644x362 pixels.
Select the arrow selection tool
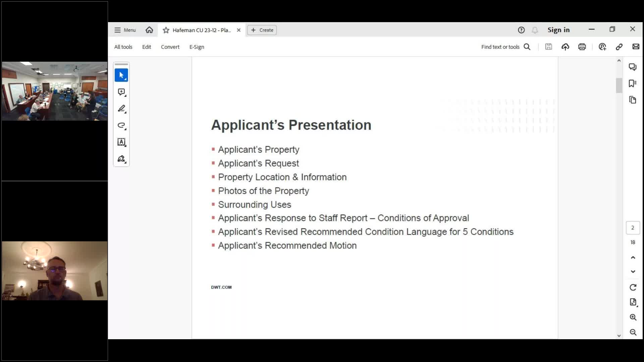[x=121, y=75]
